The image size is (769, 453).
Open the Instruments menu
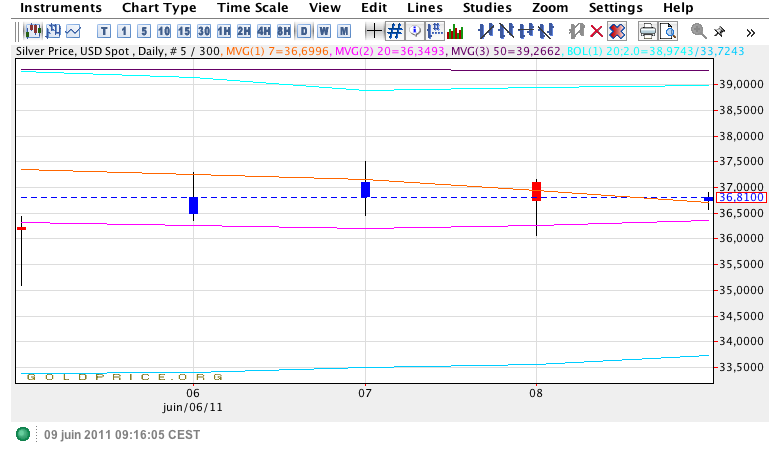[x=60, y=8]
